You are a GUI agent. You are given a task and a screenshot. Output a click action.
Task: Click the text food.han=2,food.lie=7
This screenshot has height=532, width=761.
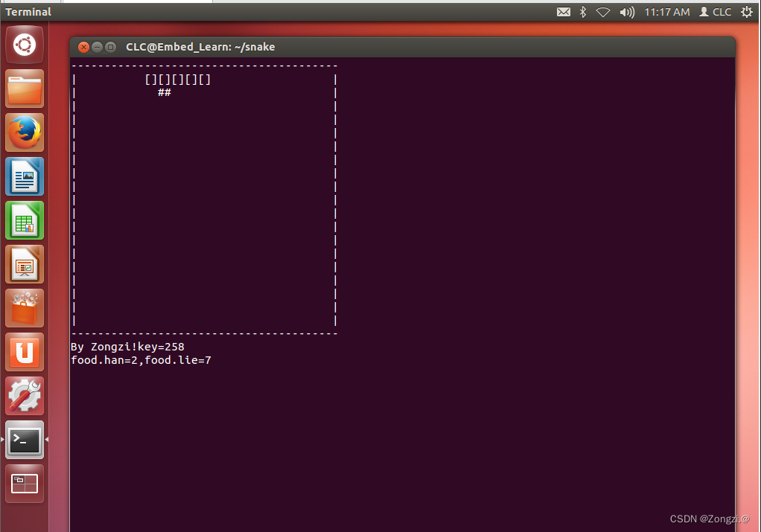141,360
